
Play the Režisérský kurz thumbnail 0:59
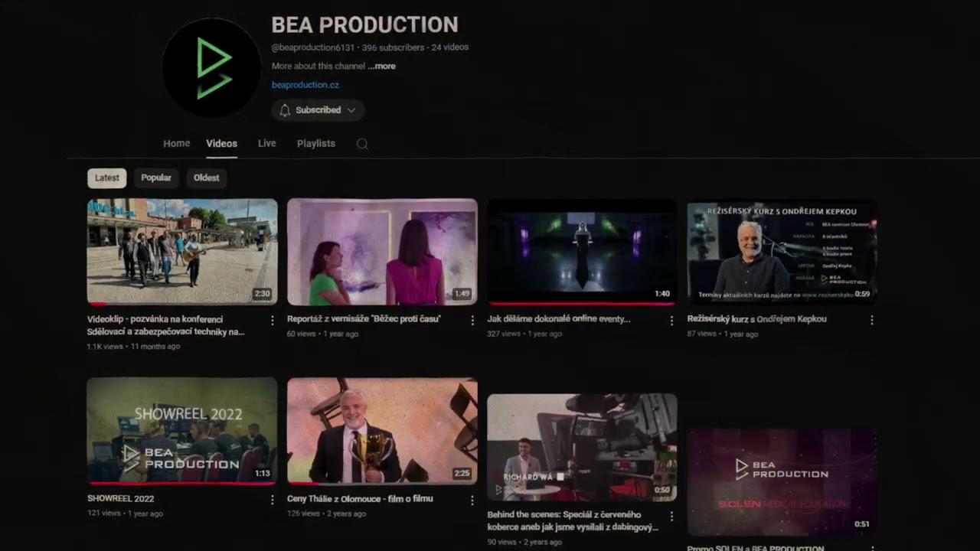[x=782, y=252]
